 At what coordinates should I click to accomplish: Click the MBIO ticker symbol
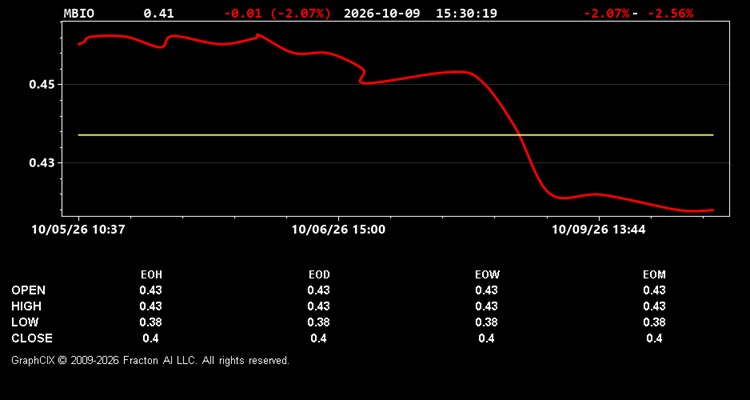pyautogui.click(x=79, y=13)
